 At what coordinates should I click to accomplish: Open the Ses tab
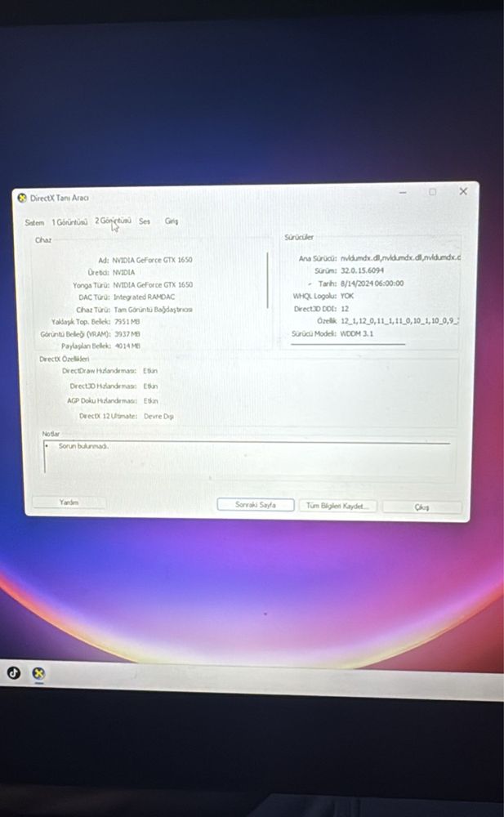[x=145, y=221]
